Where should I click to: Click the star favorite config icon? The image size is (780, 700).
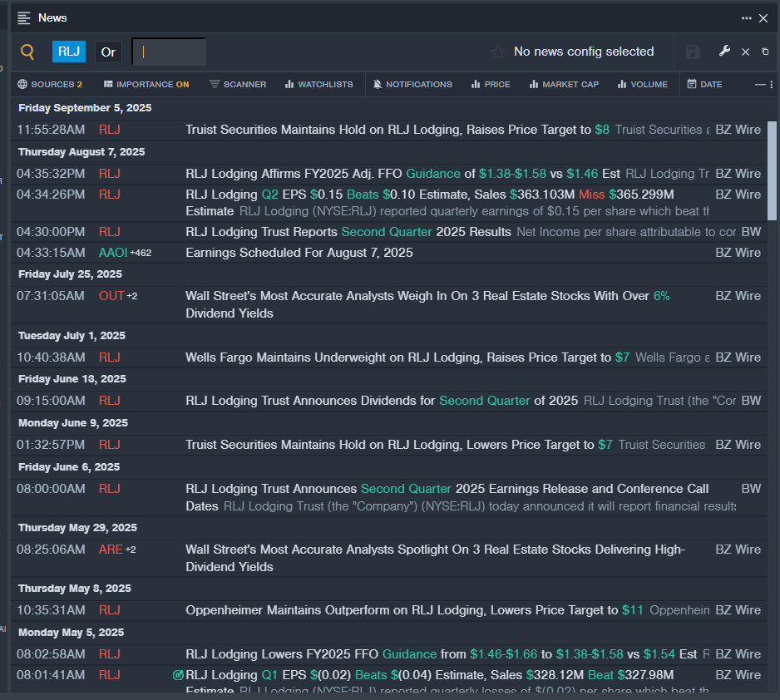tap(498, 52)
